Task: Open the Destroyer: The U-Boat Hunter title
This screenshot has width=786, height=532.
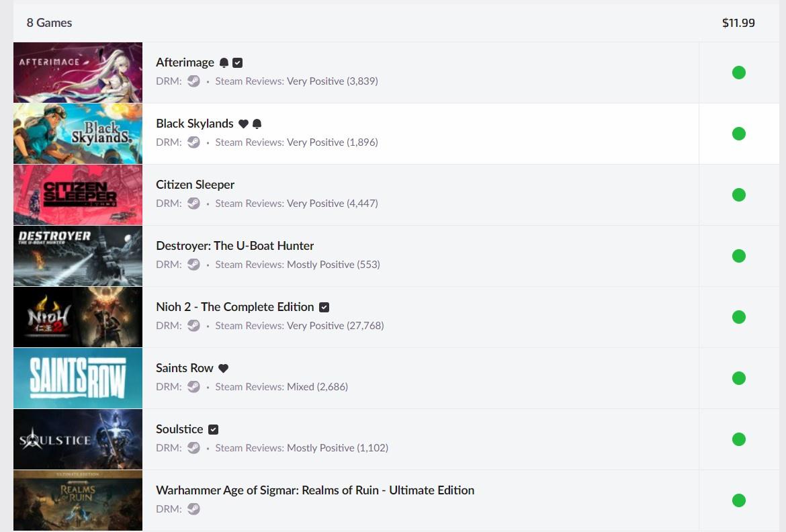Action: [x=234, y=247]
